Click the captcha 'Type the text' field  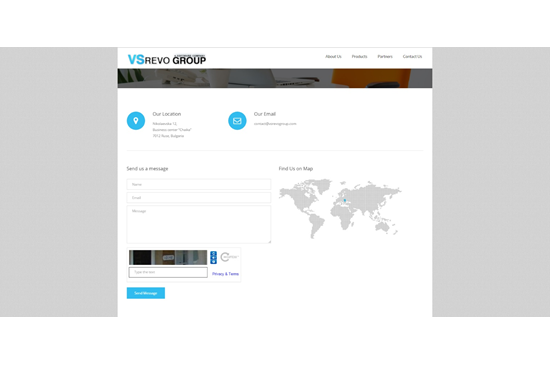point(168,272)
